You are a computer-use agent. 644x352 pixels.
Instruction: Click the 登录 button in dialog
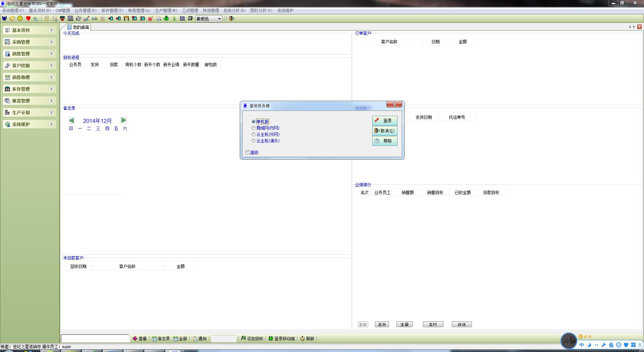click(x=385, y=121)
